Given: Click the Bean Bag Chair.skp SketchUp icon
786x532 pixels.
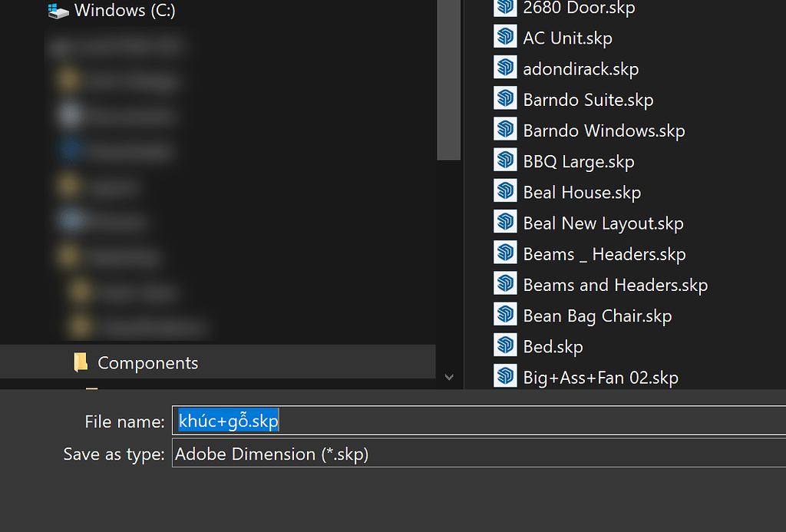Looking at the screenshot, I should click(505, 315).
